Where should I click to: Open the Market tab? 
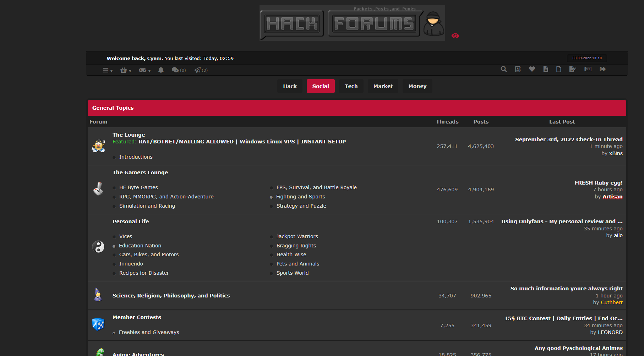pyautogui.click(x=383, y=86)
